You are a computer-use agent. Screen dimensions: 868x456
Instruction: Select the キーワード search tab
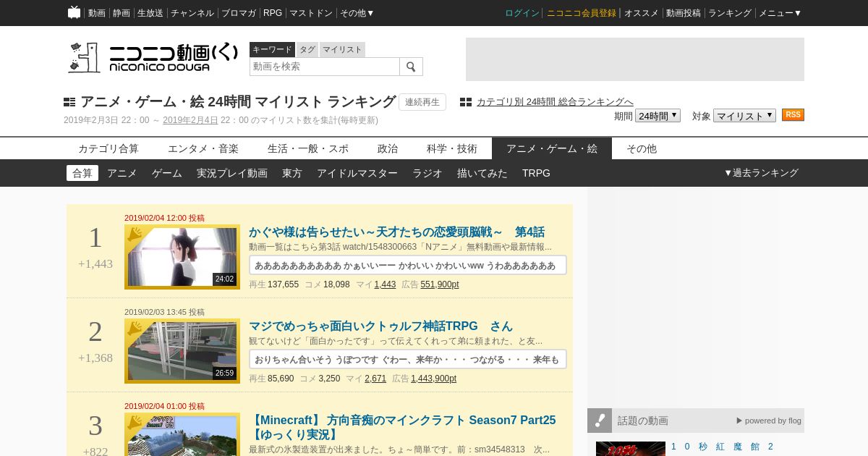(272, 49)
